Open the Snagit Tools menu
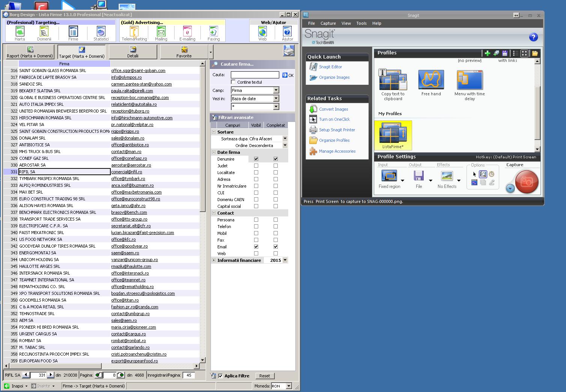The image size is (566, 392). [x=361, y=23]
